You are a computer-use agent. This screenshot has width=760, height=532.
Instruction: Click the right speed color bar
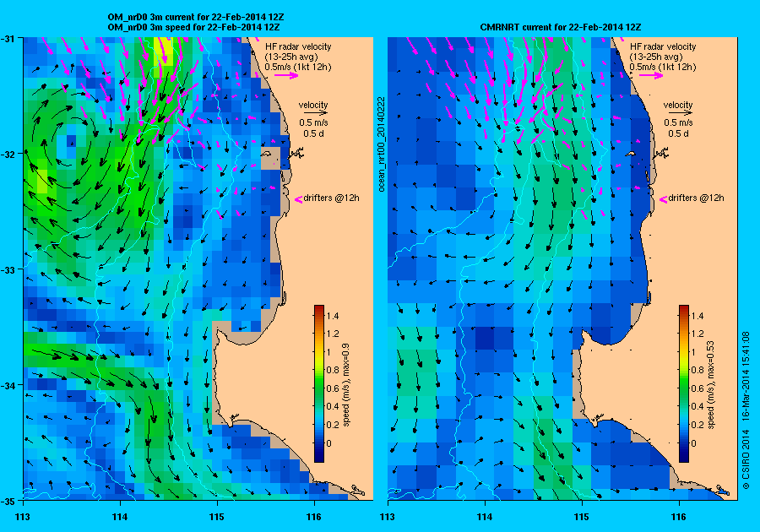pyautogui.click(x=684, y=383)
